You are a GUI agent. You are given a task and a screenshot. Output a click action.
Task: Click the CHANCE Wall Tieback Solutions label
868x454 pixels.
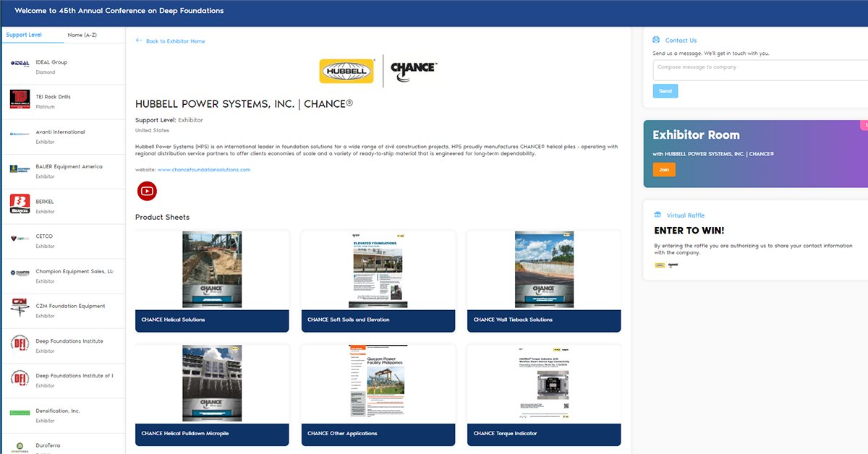pos(513,320)
